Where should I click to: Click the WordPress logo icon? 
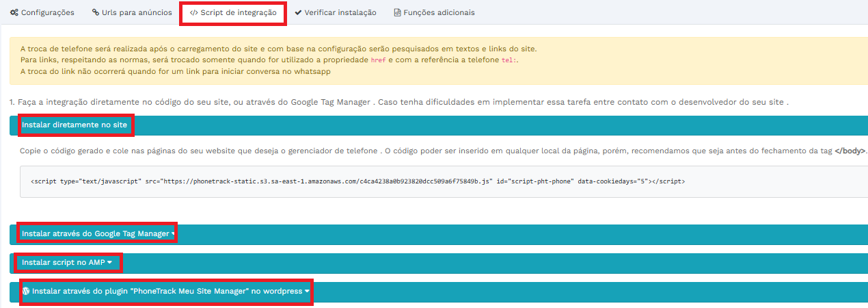tap(26, 291)
